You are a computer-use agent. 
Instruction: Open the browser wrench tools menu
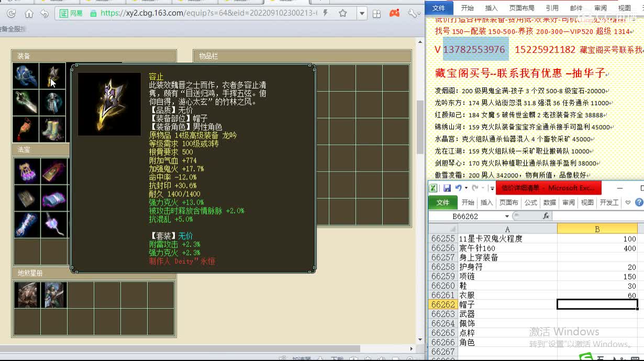pos(415,13)
